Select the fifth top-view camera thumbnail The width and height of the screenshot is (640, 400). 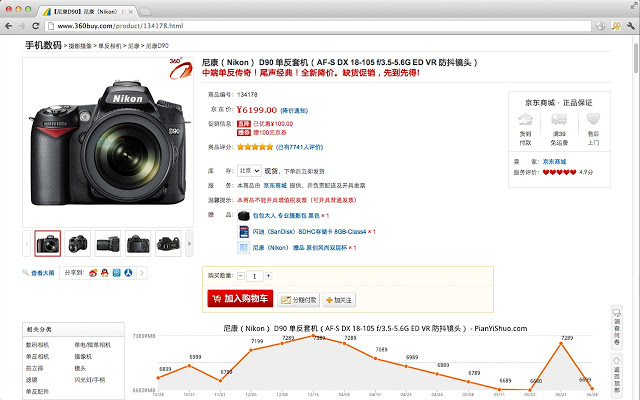pos(168,244)
